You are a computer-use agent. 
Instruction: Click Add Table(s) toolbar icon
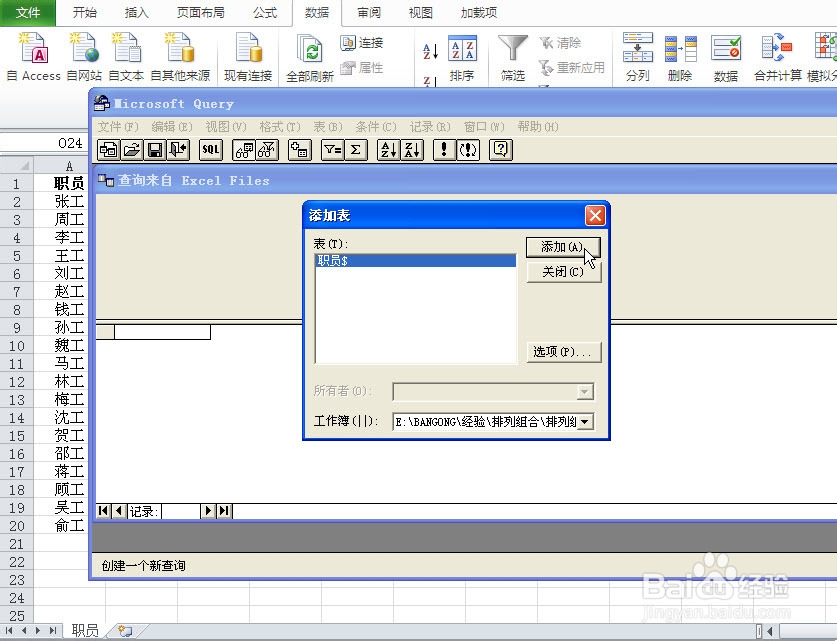tap(299, 150)
